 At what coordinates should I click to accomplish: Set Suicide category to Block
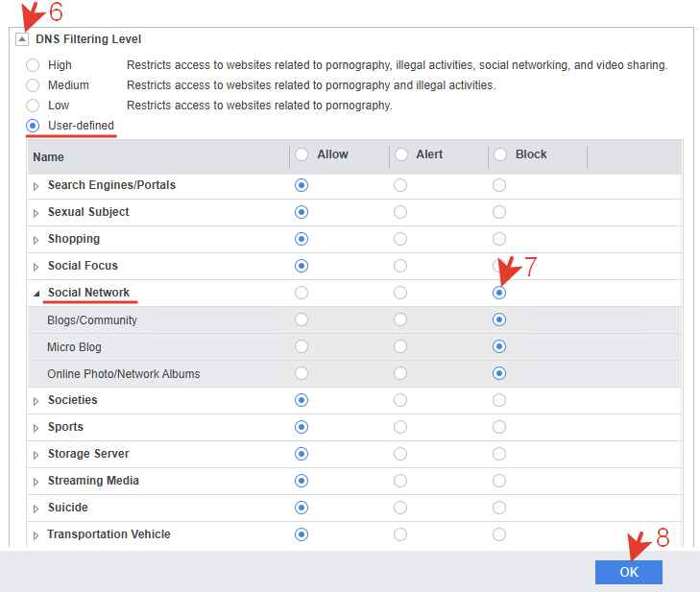[x=499, y=508]
